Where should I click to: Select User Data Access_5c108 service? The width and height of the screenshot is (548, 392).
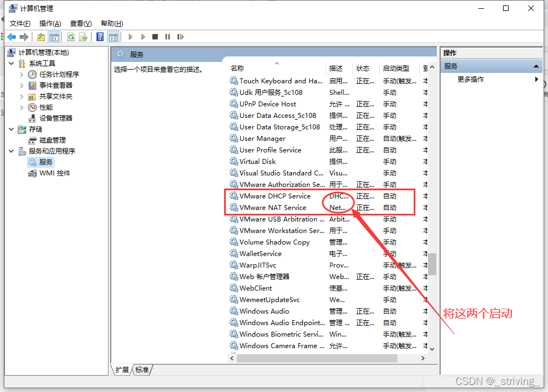pyautogui.click(x=328, y=116)
